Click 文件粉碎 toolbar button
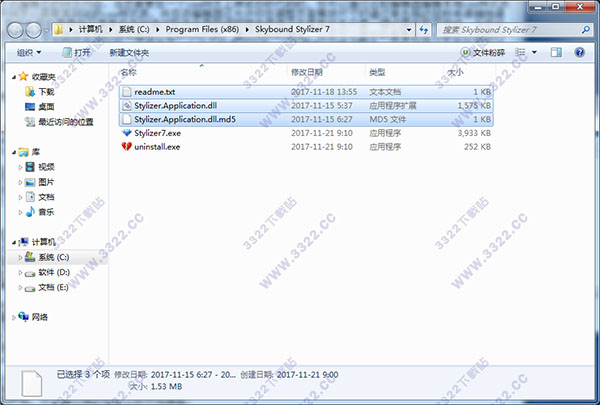600x405 pixels. tap(483, 52)
